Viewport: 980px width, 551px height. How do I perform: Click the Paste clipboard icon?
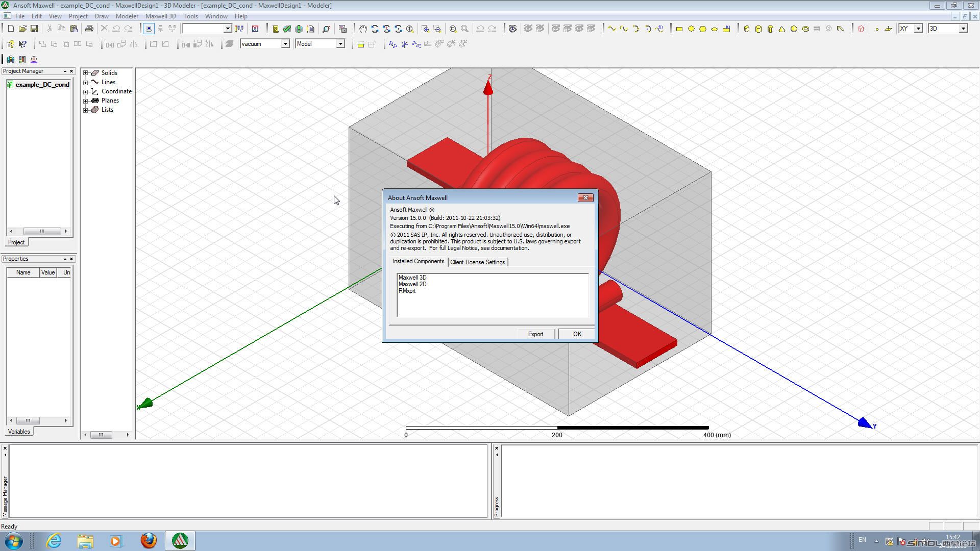[x=73, y=29]
